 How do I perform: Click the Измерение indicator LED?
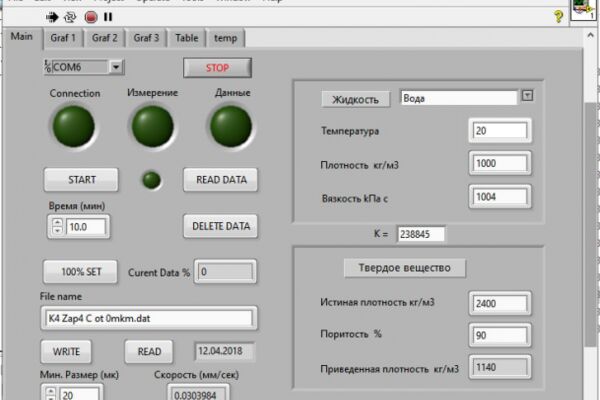point(152,126)
